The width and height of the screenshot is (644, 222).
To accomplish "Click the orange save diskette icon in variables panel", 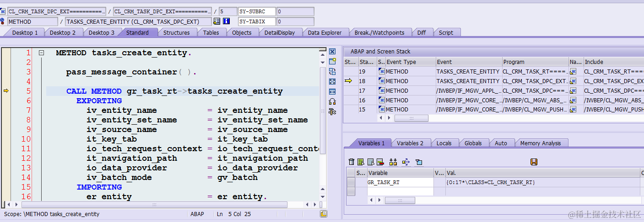I will click(534, 162).
